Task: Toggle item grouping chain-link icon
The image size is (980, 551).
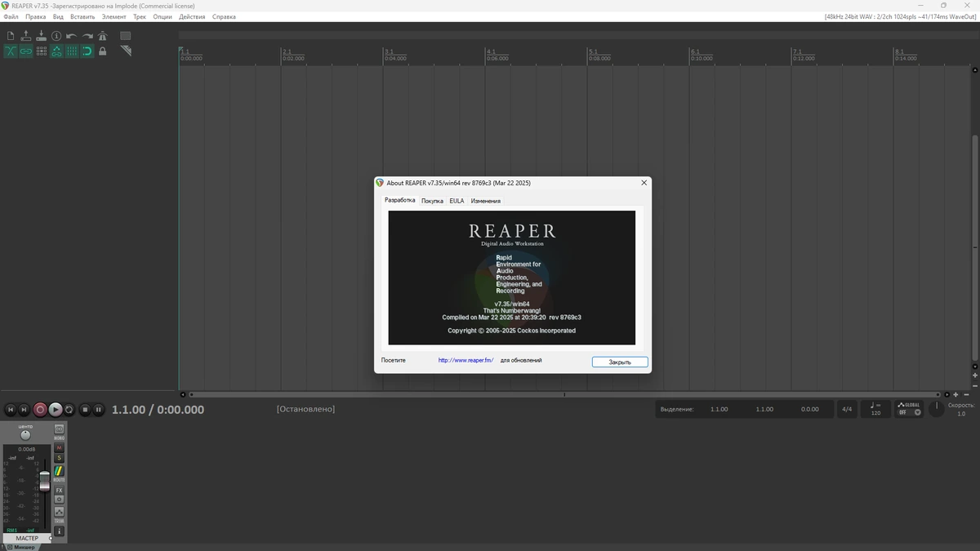Action: (26, 51)
